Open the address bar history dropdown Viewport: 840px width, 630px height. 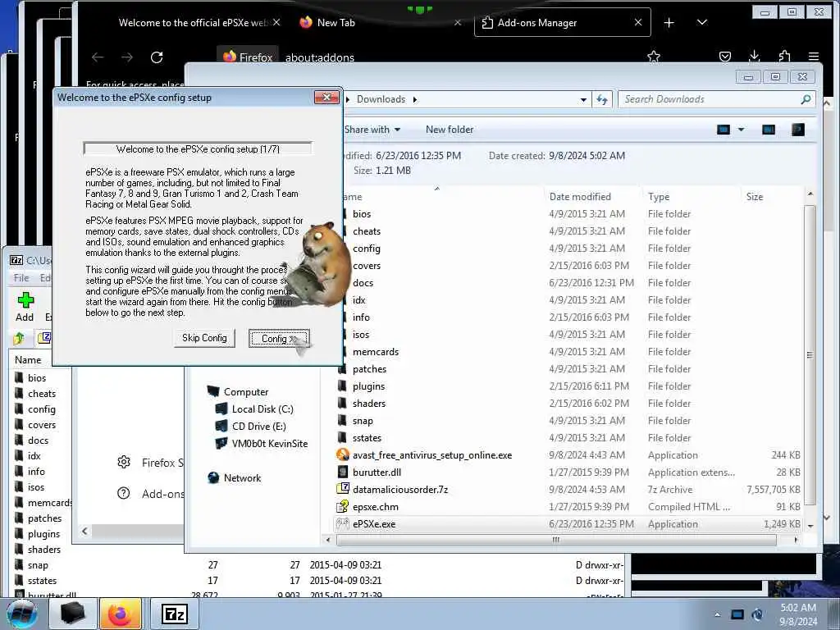(x=583, y=99)
